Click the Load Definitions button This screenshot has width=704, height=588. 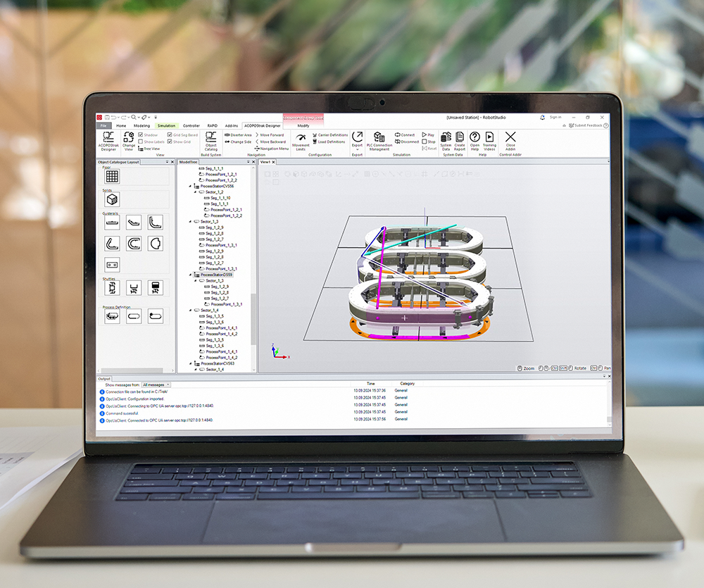(x=331, y=142)
